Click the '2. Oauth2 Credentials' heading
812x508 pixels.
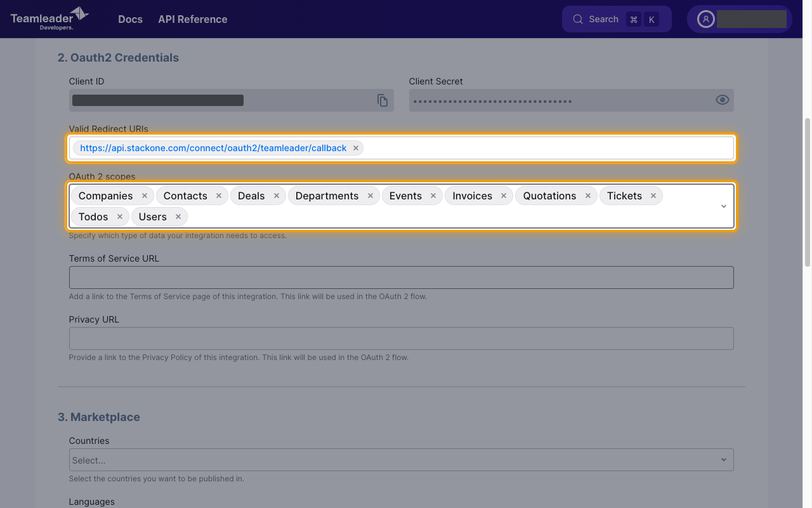point(118,57)
